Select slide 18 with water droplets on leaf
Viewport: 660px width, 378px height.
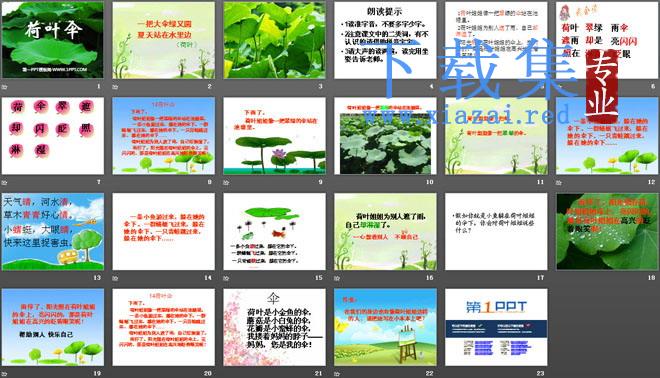click(x=607, y=232)
